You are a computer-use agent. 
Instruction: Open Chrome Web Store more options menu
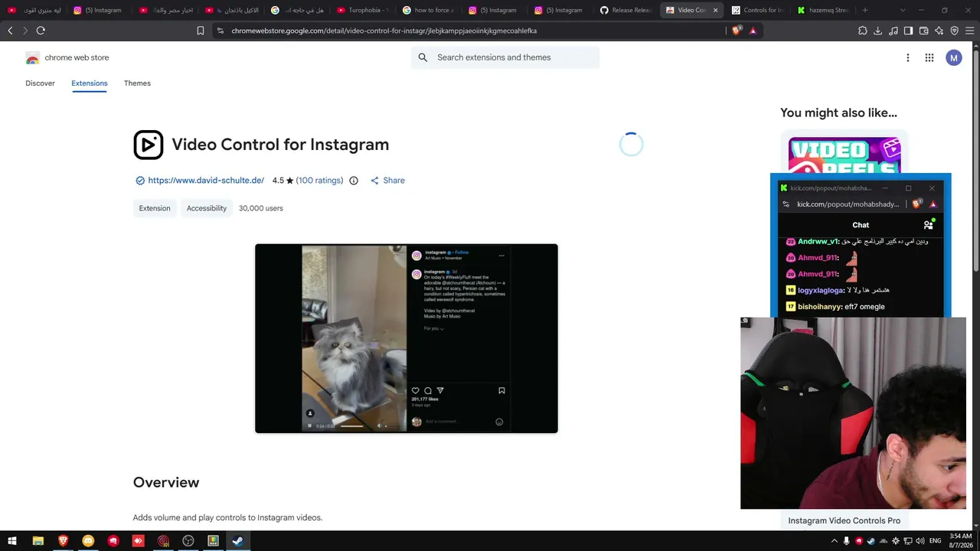coord(908,58)
